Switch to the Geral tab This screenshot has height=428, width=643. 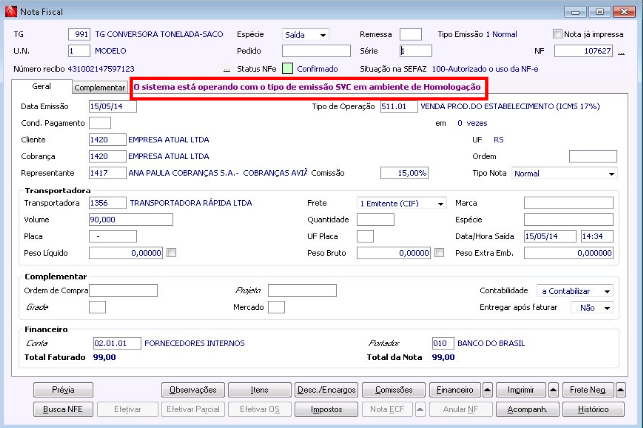41,87
